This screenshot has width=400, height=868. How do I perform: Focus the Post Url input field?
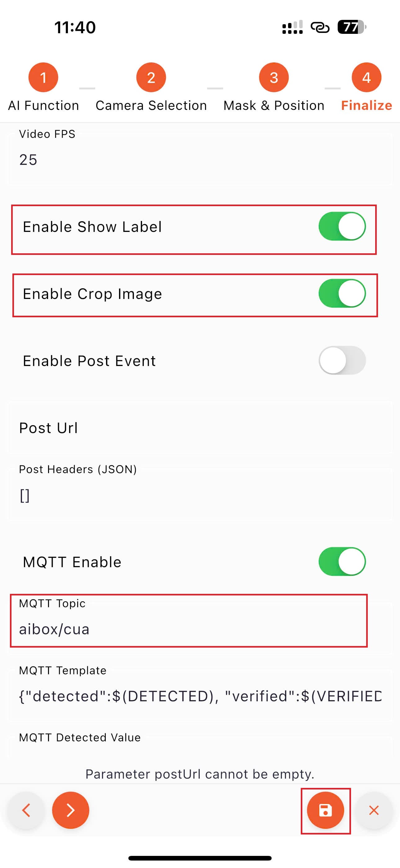click(200, 427)
